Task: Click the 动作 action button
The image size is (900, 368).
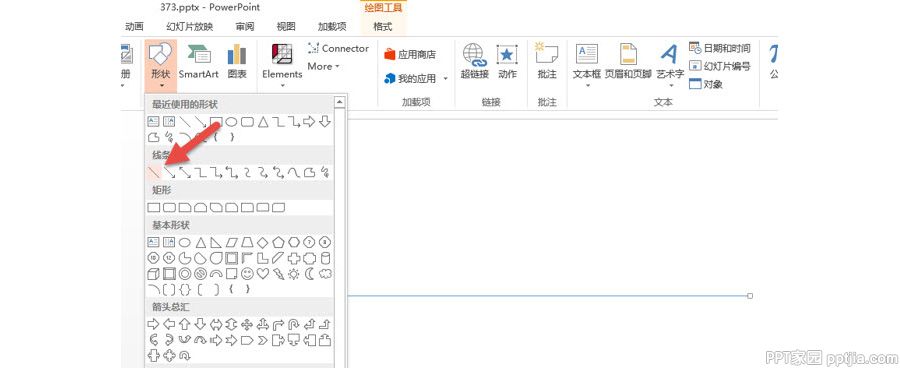Action: (507, 61)
